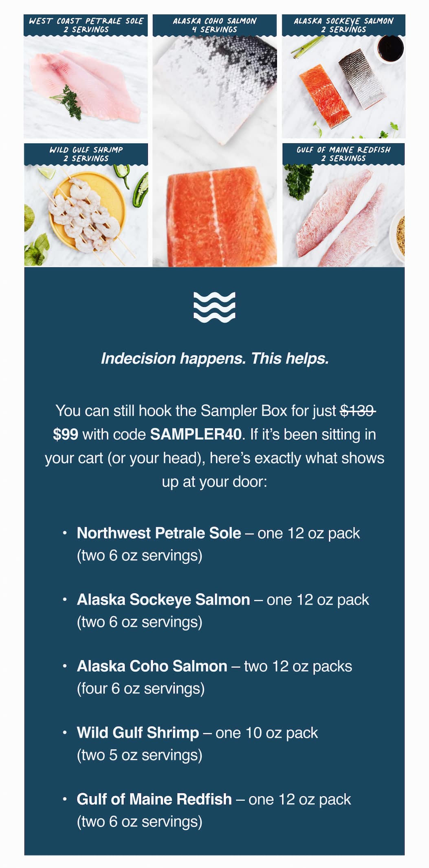This screenshot has height=868, width=429.
Task: Click the Gulf of Maine Redfish fillets photo
Action: [x=343, y=216]
